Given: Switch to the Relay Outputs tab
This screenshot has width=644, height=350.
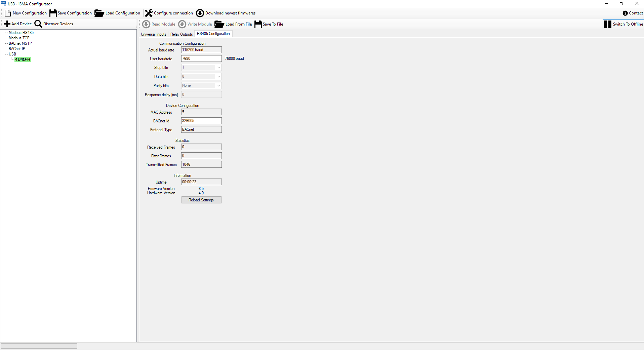Looking at the screenshot, I should point(182,34).
